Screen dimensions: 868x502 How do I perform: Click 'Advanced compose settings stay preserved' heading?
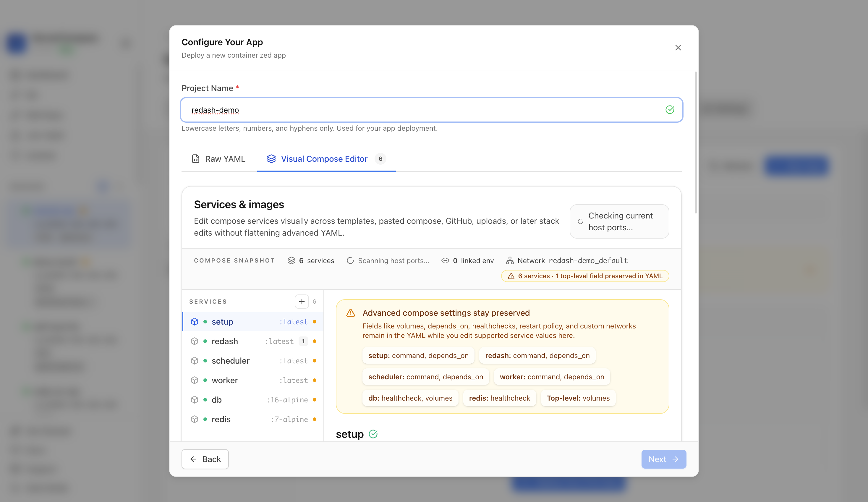[446, 313]
